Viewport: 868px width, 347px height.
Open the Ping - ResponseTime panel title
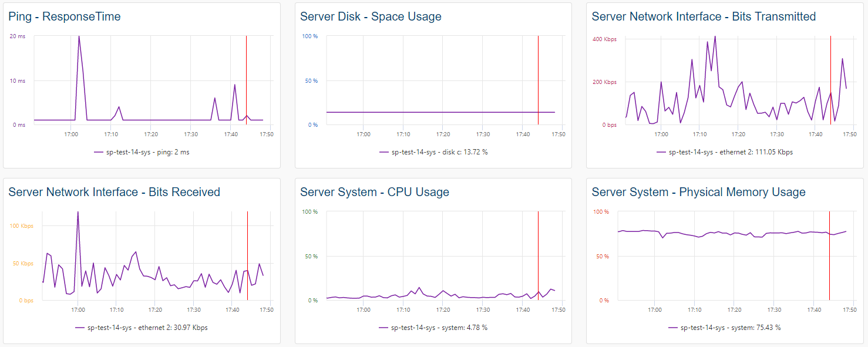pyautogui.click(x=65, y=17)
